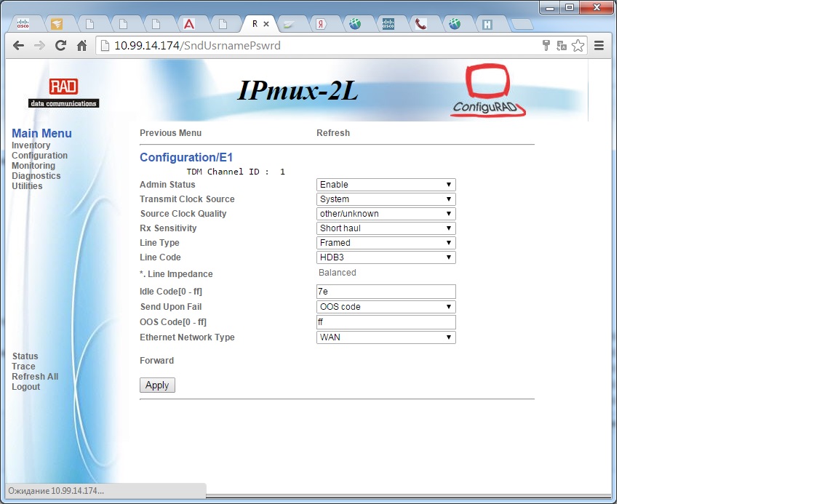Open the Send Upon Fail dropdown

[x=386, y=307]
